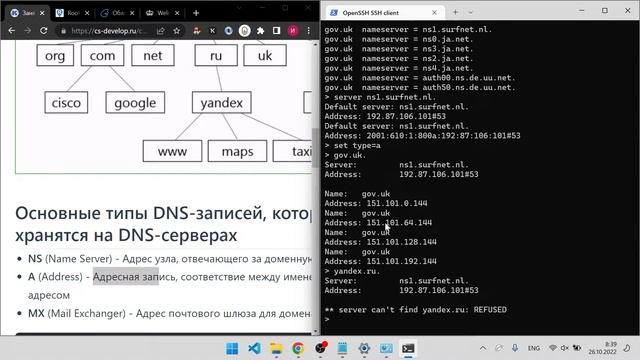Close the Web tab in Chrome

[x=177, y=13]
